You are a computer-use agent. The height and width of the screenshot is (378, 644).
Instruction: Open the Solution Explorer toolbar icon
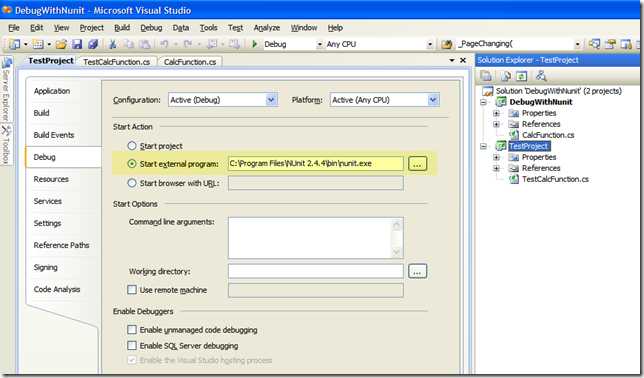(x=594, y=44)
